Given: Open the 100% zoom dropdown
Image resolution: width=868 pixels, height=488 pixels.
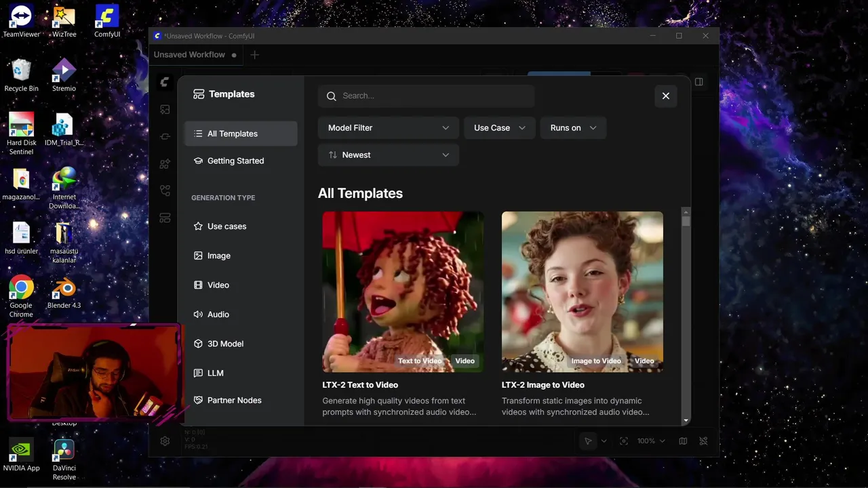Looking at the screenshot, I should [x=651, y=441].
